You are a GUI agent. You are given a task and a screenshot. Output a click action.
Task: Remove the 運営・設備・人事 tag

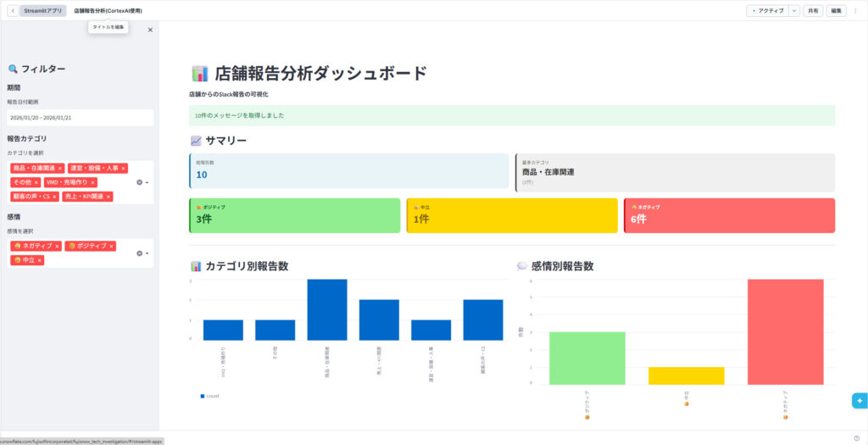click(x=124, y=169)
